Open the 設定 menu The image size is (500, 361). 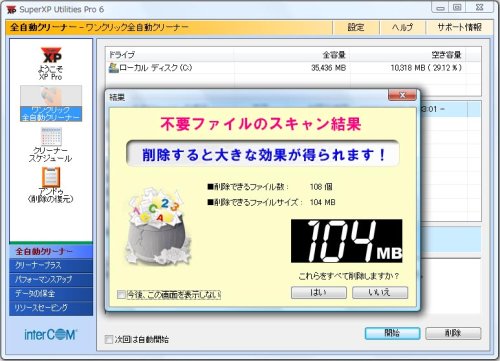pos(356,27)
